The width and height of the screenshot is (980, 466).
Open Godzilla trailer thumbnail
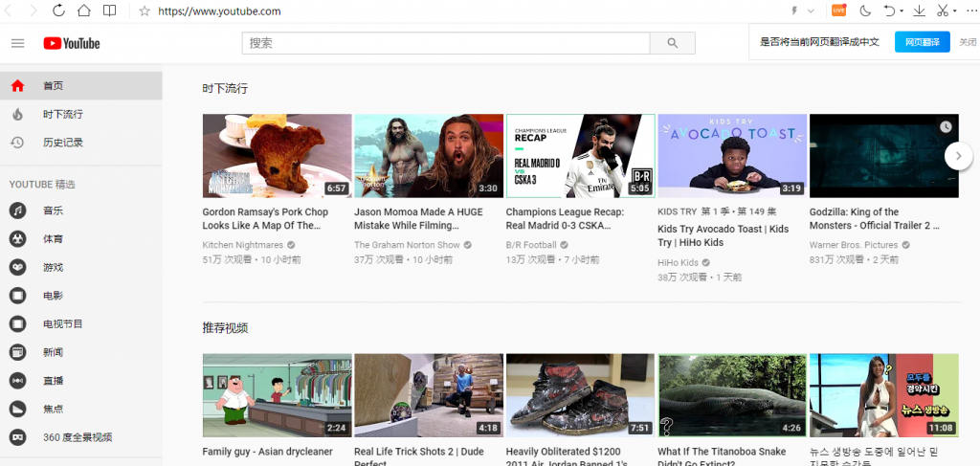[883, 156]
